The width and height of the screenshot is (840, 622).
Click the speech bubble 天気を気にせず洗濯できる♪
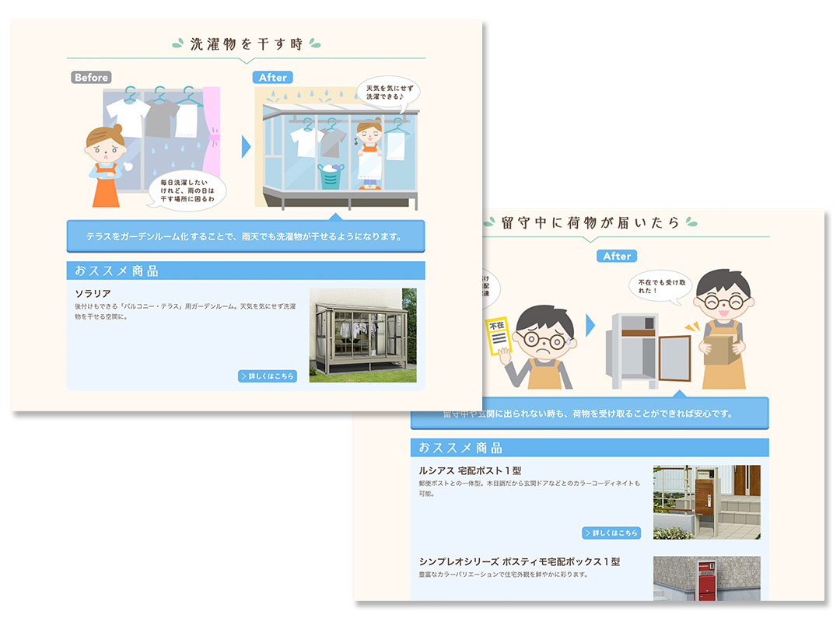[389, 93]
